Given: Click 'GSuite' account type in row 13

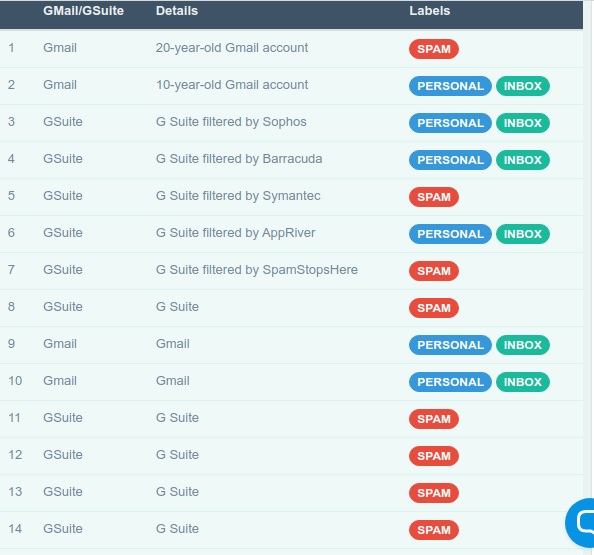Looking at the screenshot, I should [x=63, y=492].
